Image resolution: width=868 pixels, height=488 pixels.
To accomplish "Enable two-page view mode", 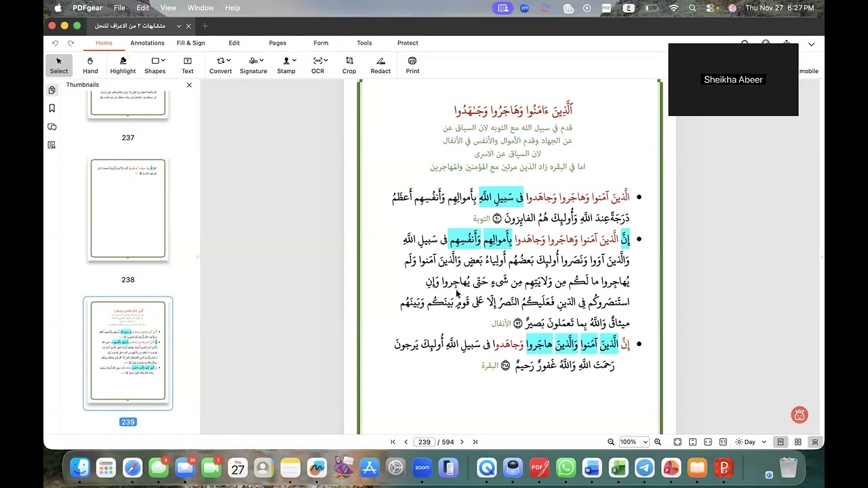I will (x=797, y=442).
